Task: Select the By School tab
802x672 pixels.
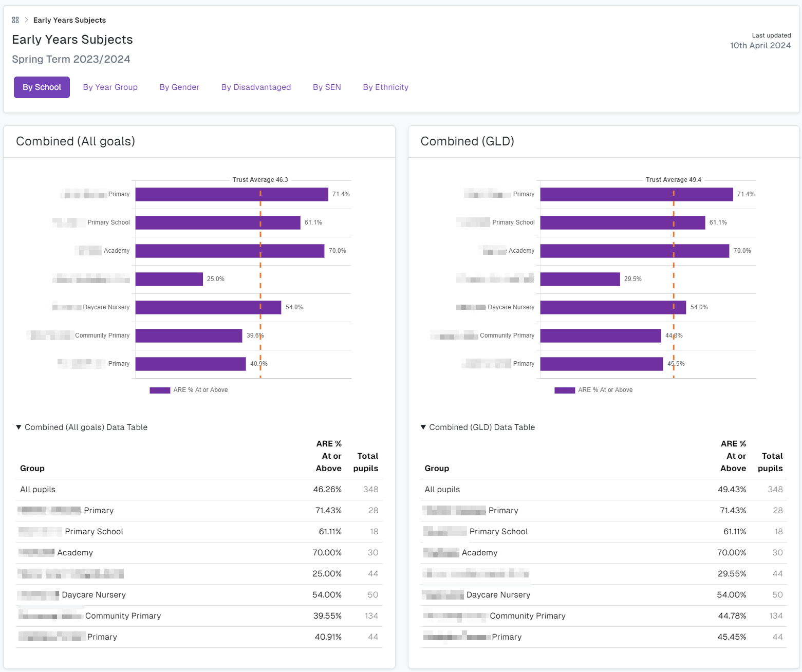Action: pos(42,87)
